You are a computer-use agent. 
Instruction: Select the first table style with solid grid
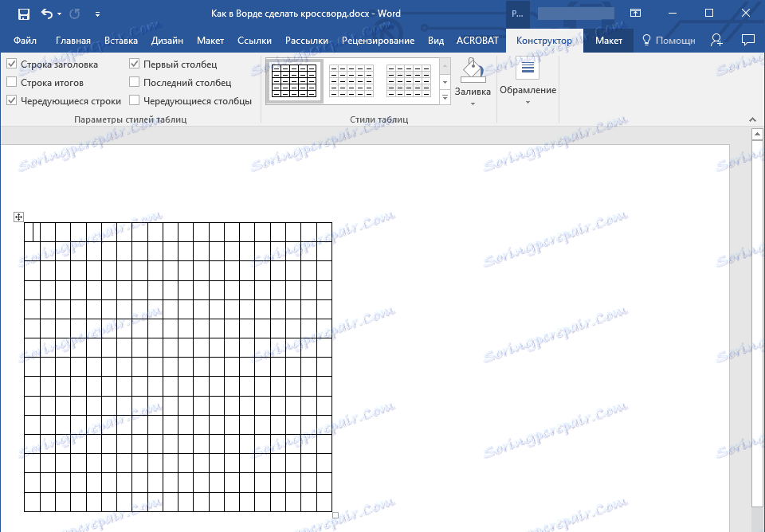point(294,81)
